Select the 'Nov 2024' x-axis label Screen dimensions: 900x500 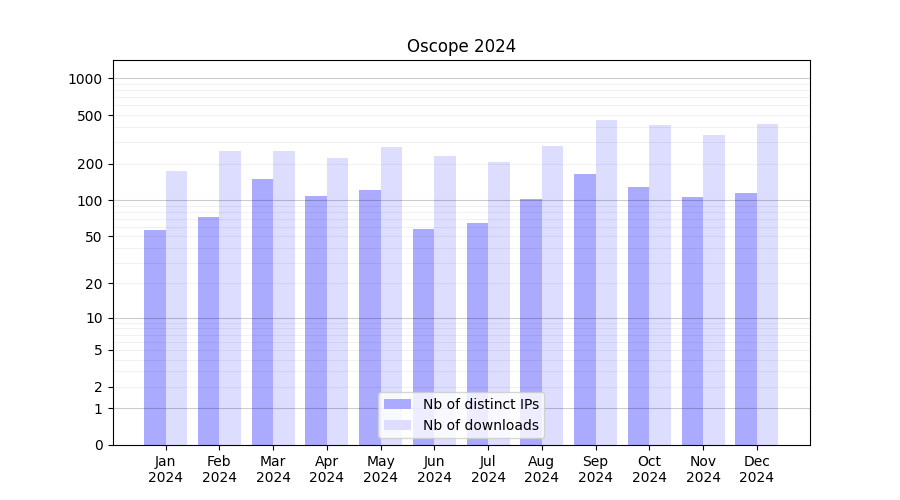[x=703, y=469]
